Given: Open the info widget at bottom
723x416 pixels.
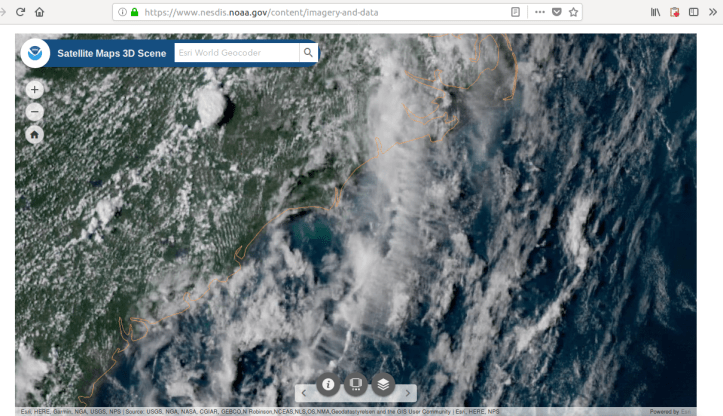Looking at the screenshot, I should pos(327,384).
